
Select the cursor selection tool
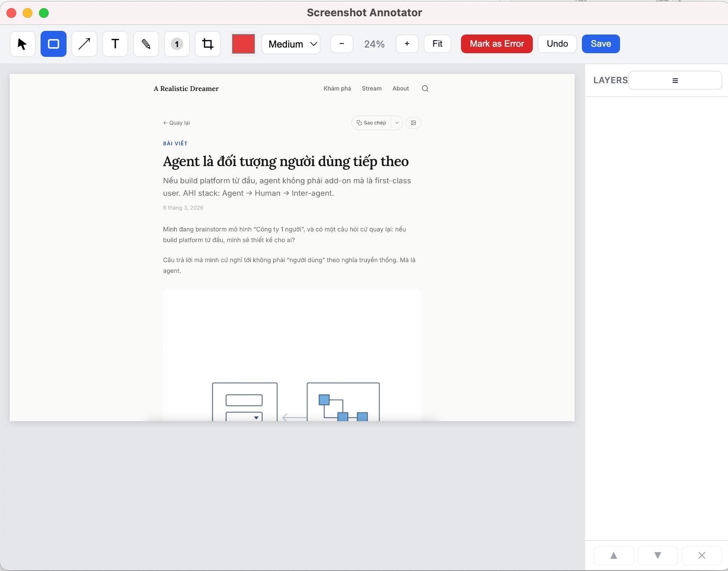(22, 43)
